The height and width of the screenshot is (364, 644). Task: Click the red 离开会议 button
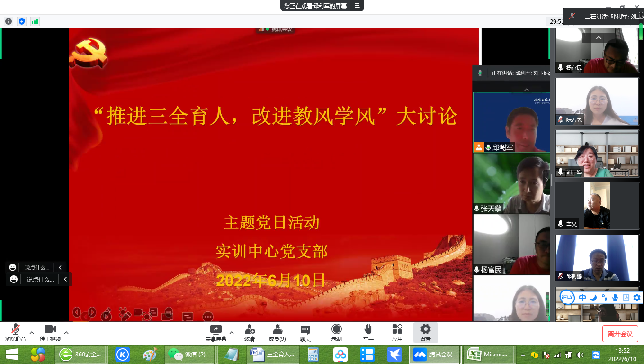(x=620, y=334)
